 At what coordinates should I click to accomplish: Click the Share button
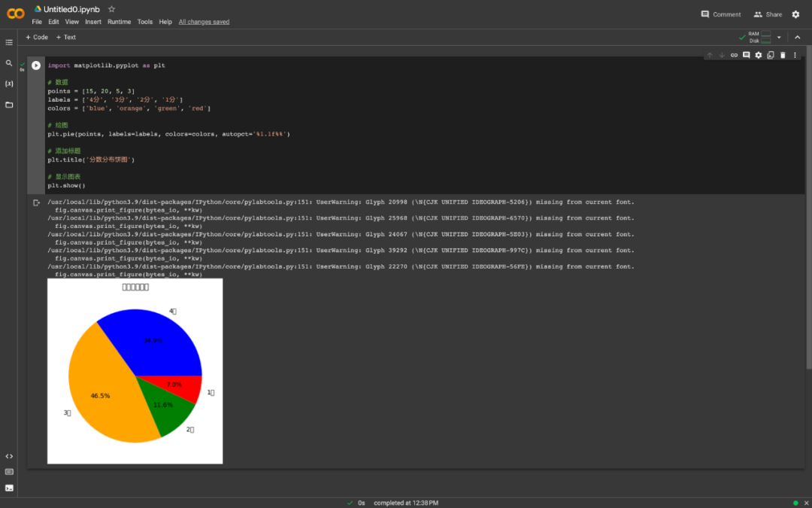pyautogui.click(x=768, y=14)
